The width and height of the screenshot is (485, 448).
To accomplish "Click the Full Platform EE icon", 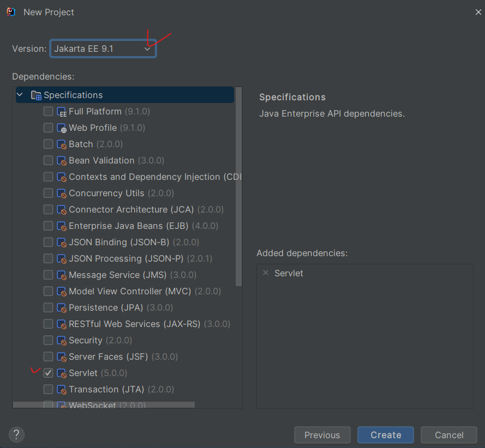I will (62, 112).
